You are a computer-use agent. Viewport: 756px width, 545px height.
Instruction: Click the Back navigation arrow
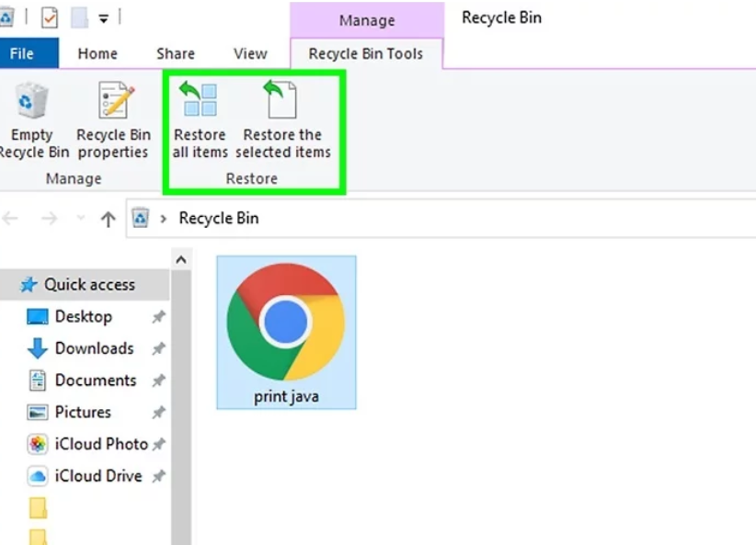[11, 219]
